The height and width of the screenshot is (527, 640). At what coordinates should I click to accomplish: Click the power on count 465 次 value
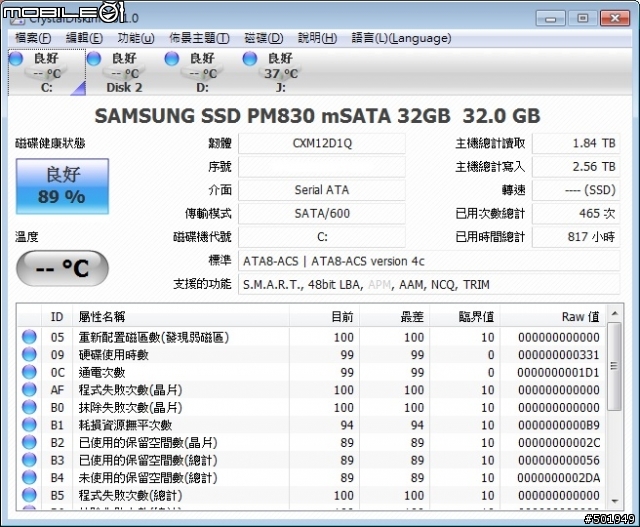[576, 213]
